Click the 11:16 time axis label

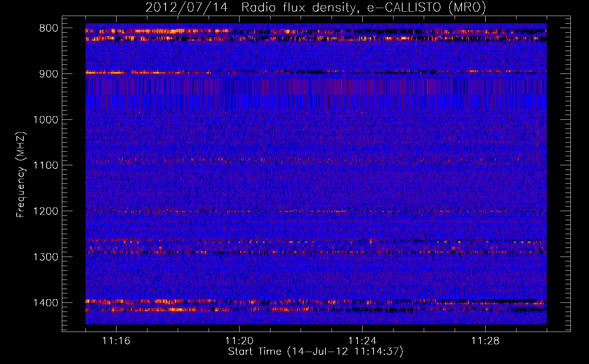click(116, 341)
